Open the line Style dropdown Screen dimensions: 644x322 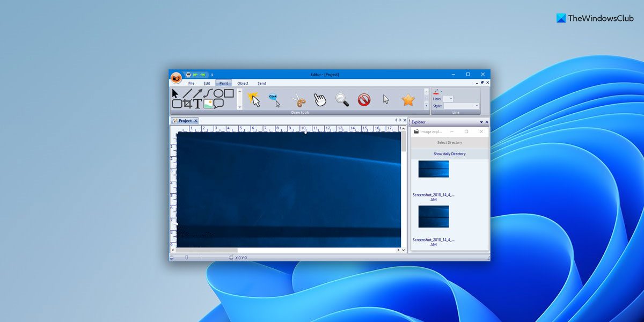pos(461,106)
